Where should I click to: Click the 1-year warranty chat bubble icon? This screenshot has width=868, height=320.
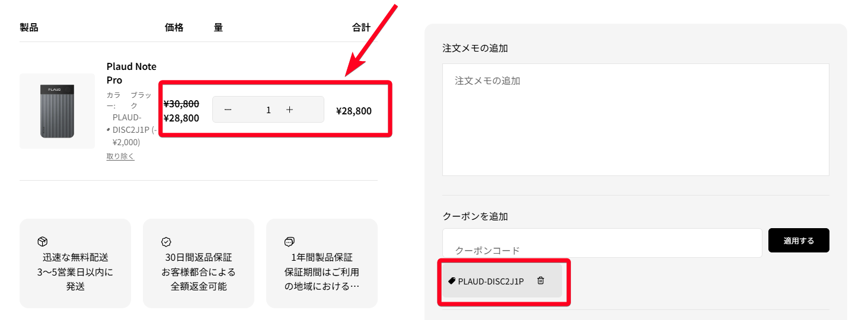coord(289,242)
